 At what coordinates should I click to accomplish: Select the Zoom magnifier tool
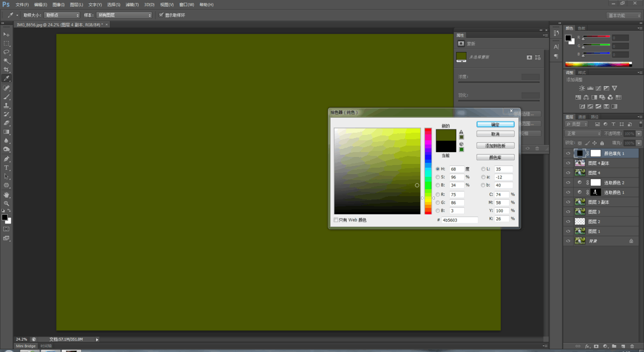pyautogui.click(x=6, y=204)
